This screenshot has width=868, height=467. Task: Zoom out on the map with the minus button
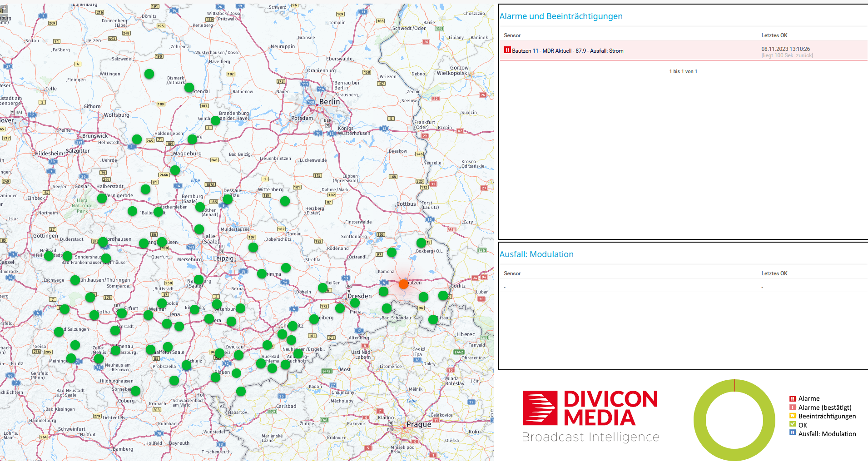tap(4, 17)
